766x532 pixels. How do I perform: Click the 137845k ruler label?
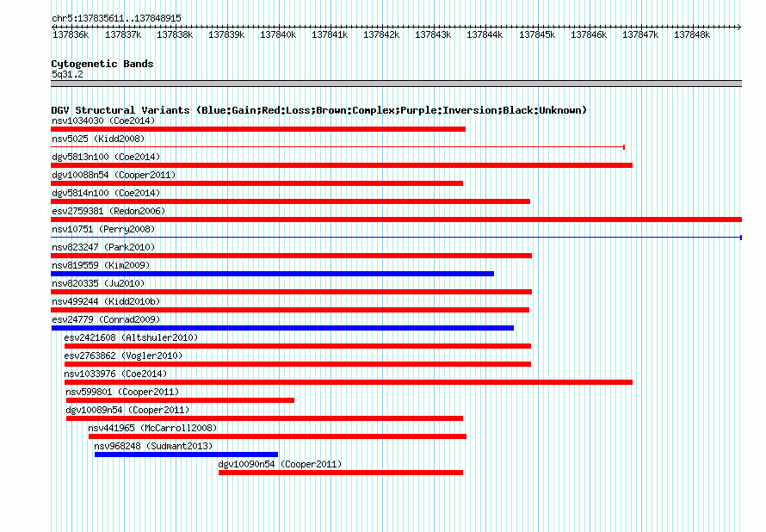click(537, 34)
